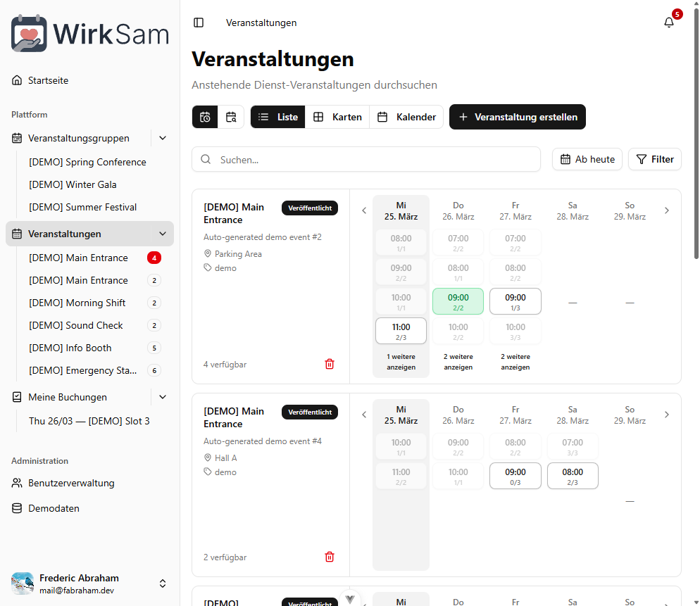Go to Startseite via the home icon
700x606 pixels.
[x=17, y=80]
